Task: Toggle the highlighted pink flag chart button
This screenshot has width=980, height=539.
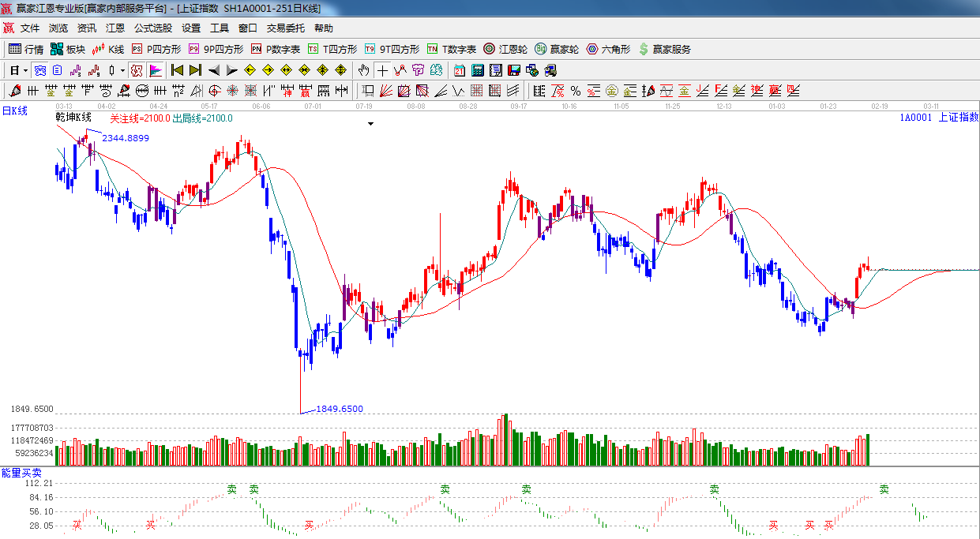Action: point(156,70)
